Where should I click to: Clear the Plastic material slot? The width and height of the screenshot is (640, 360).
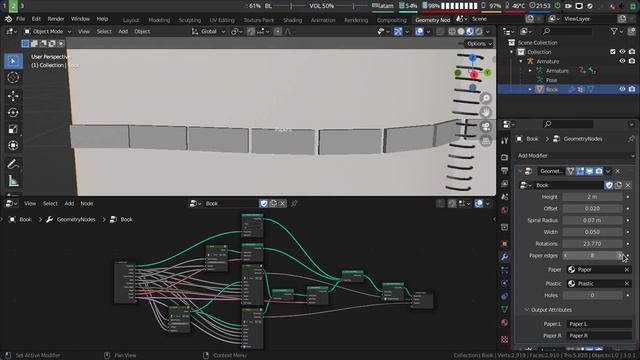pos(627,283)
